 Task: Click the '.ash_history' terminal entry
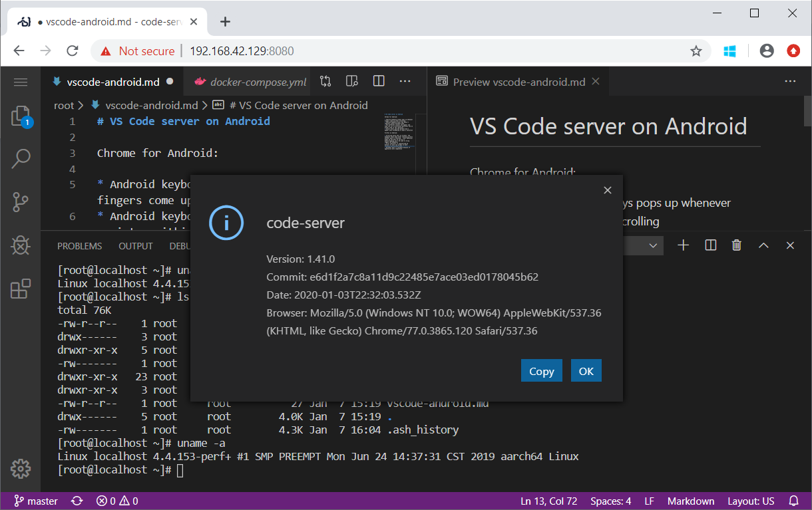pyautogui.click(x=423, y=430)
